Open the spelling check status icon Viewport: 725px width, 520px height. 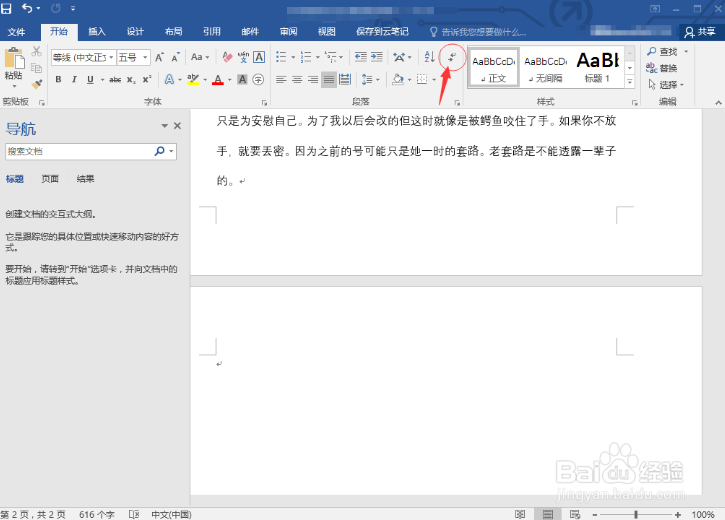[x=134, y=514]
